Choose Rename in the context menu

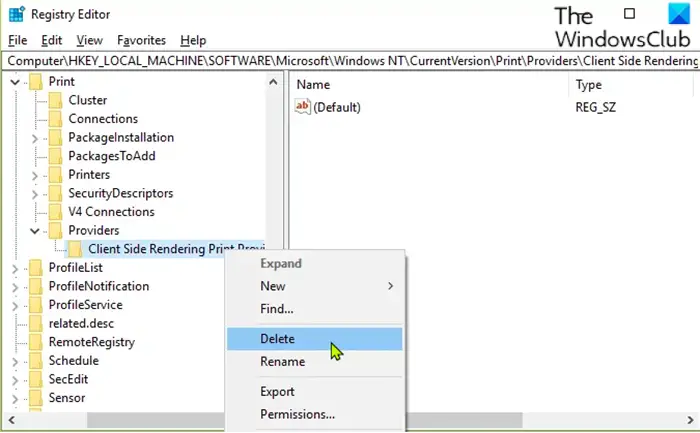pos(315,362)
